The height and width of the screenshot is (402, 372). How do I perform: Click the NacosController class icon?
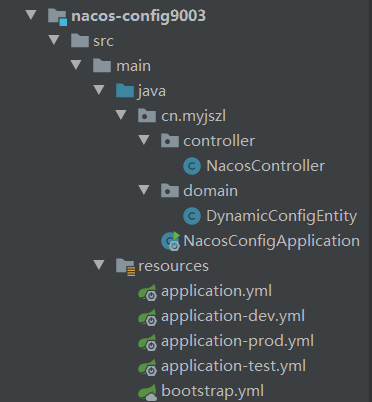[192, 166]
